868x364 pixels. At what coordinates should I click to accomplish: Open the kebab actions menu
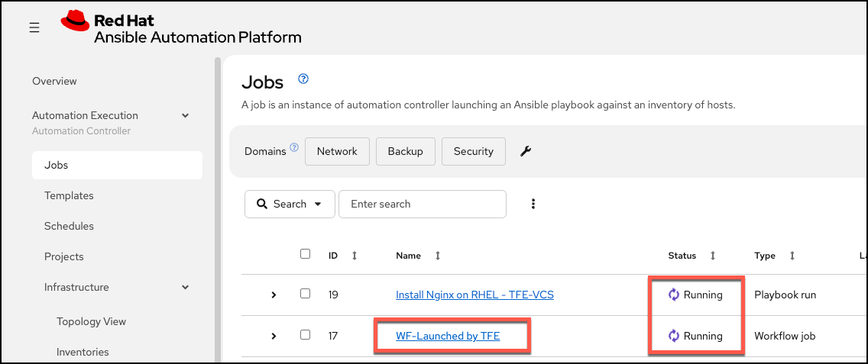pyautogui.click(x=533, y=204)
